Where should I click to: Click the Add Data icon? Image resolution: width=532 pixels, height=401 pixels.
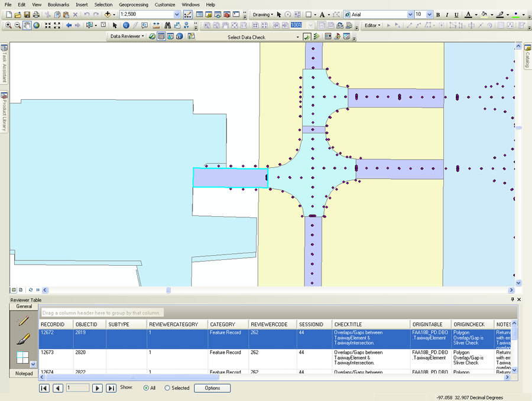coord(108,15)
